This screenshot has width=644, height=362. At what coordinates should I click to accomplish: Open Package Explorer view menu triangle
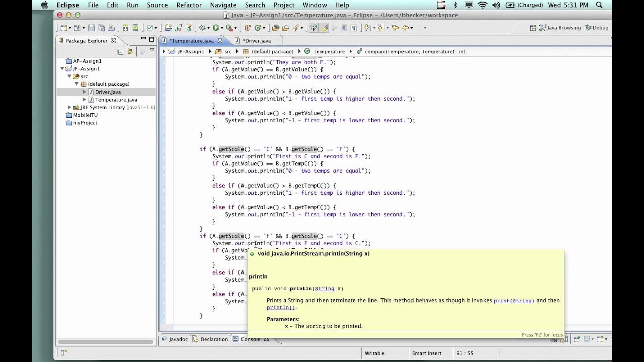point(152,50)
